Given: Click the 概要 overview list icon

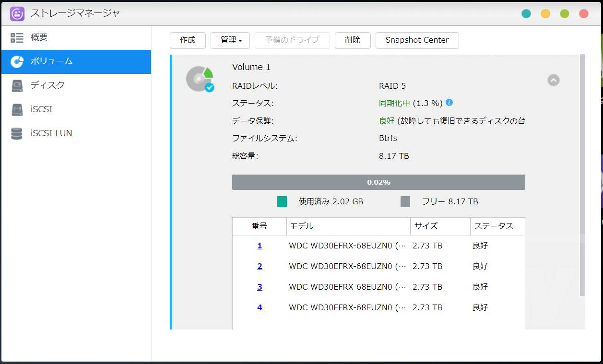Looking at the screenshot, I should pos(17,37).
